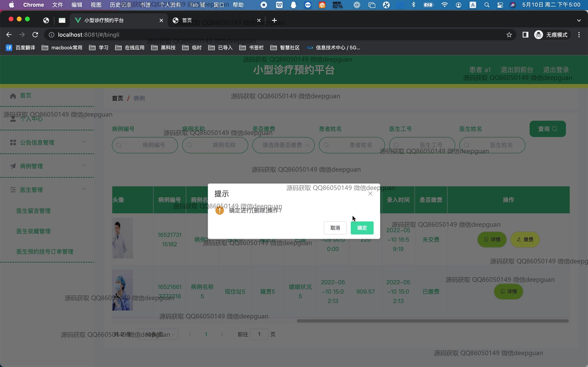This screenshot has height=367, width=588.
Task: Reload the page with refresh icon
Action: coord(35,35)
